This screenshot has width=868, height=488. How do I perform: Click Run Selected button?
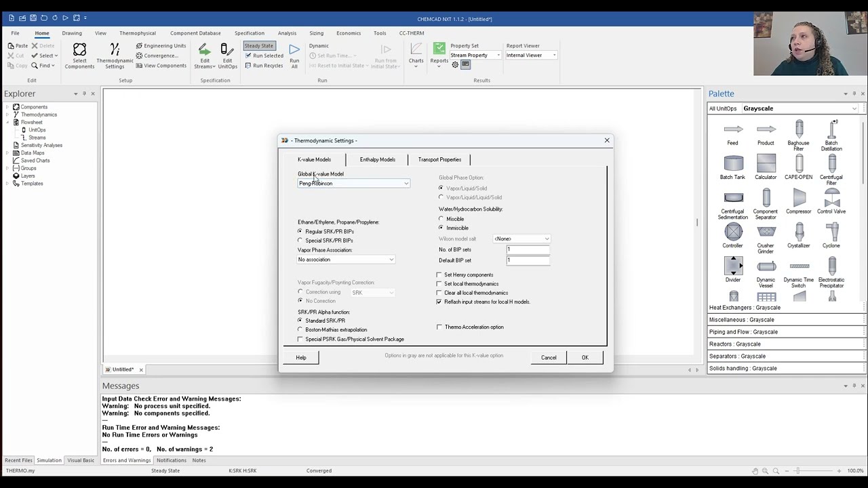click(x=264, y=56)
